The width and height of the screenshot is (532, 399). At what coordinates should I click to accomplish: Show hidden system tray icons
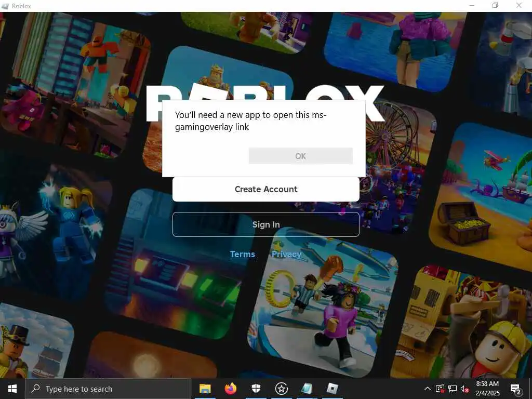[428, 389]
